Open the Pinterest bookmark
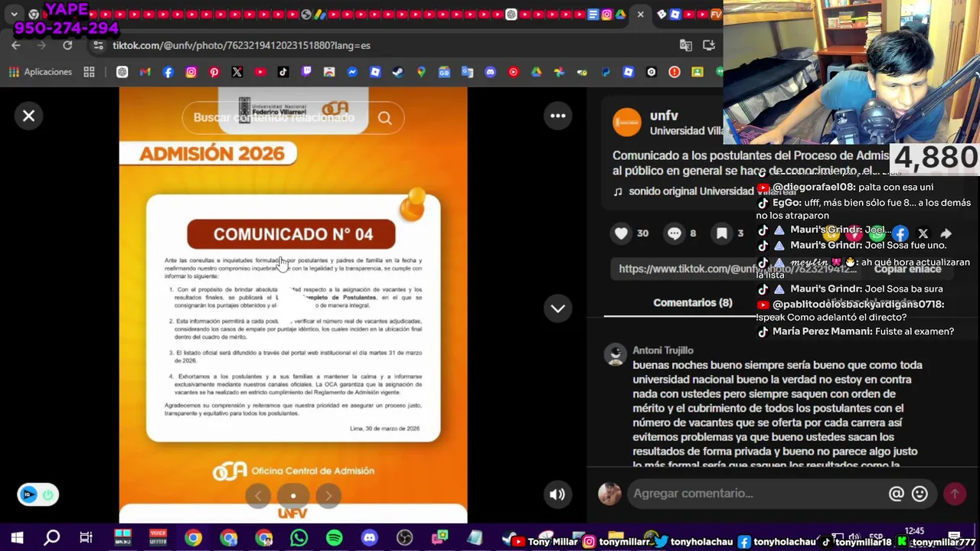Screen dimensions: 980x551 [214, 72]
